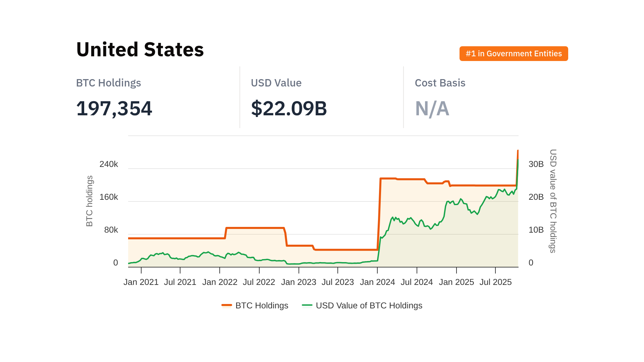Click the $22.09B USD value figure

[289, 109]
